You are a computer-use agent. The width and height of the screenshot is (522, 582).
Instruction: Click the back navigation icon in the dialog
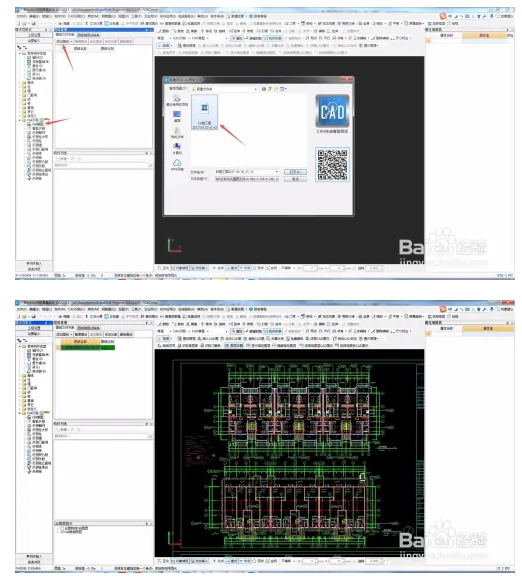coord(264,89)
